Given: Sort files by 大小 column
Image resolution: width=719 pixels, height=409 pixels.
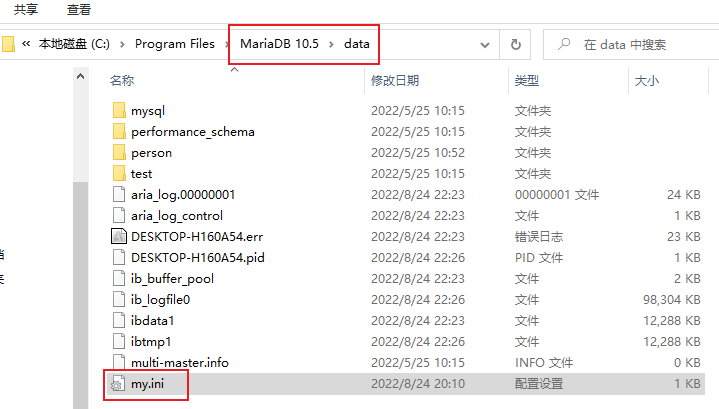Looking at the screenshot, I should (647, 81).
